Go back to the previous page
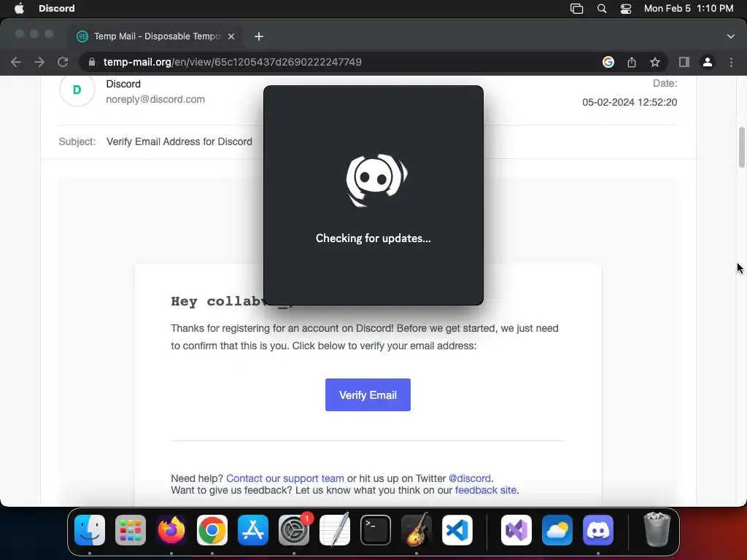The height and width of the screenshot is (560, 747). [16, 62]
